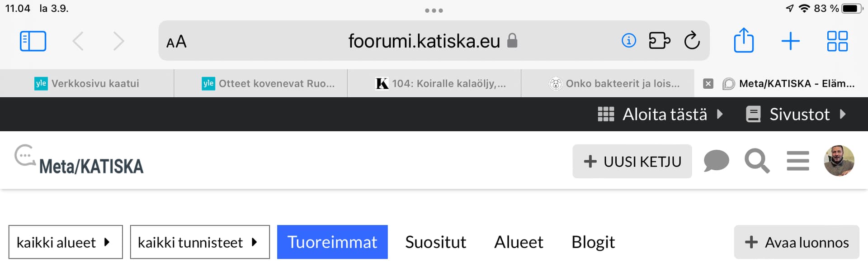Open the forum chat bubble icon

point(716,161)
